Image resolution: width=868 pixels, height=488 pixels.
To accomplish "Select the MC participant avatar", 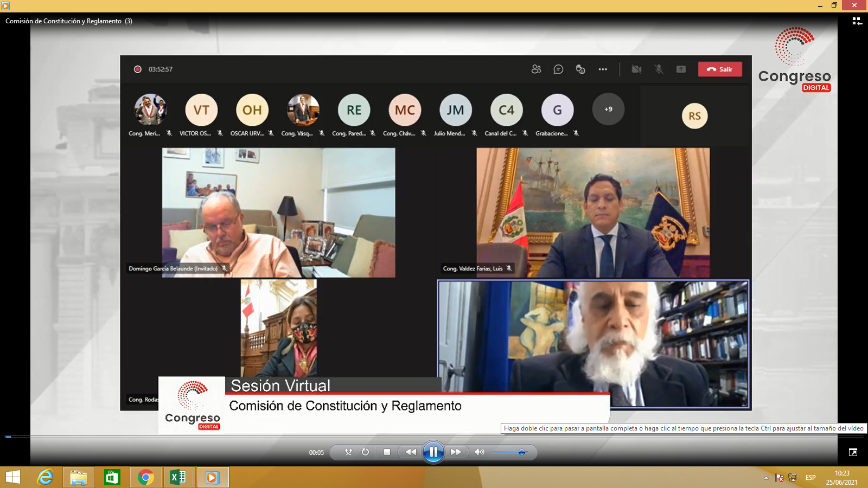I will pyautogui.click(x=405, y=110).
